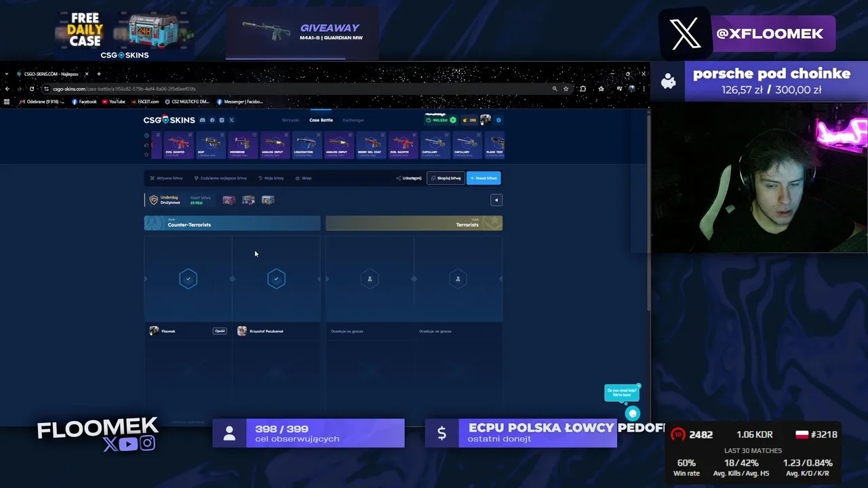The width and height of the screenshot is (868, 488).
Task: Reload the page with browser refresh
Action: [x=32, y=89]
